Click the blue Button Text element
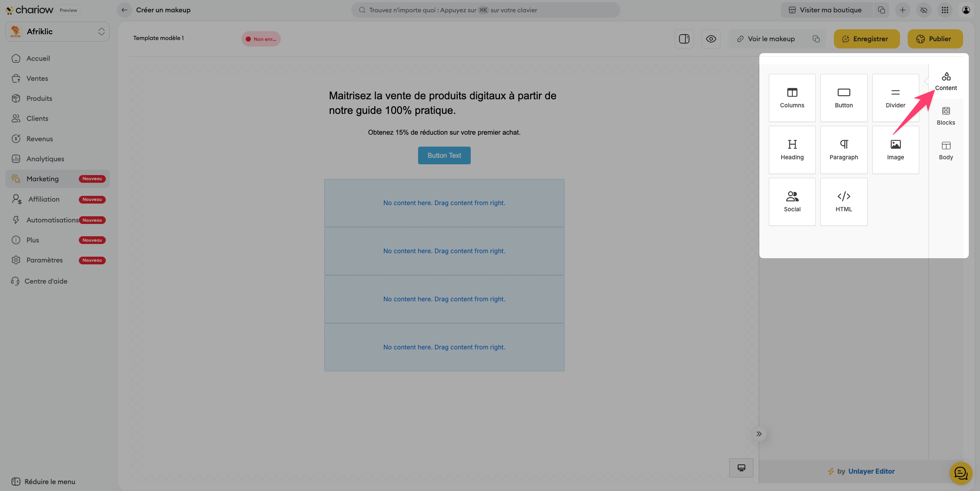The width and height of the screenshot is (980, 491). (444, 155)
